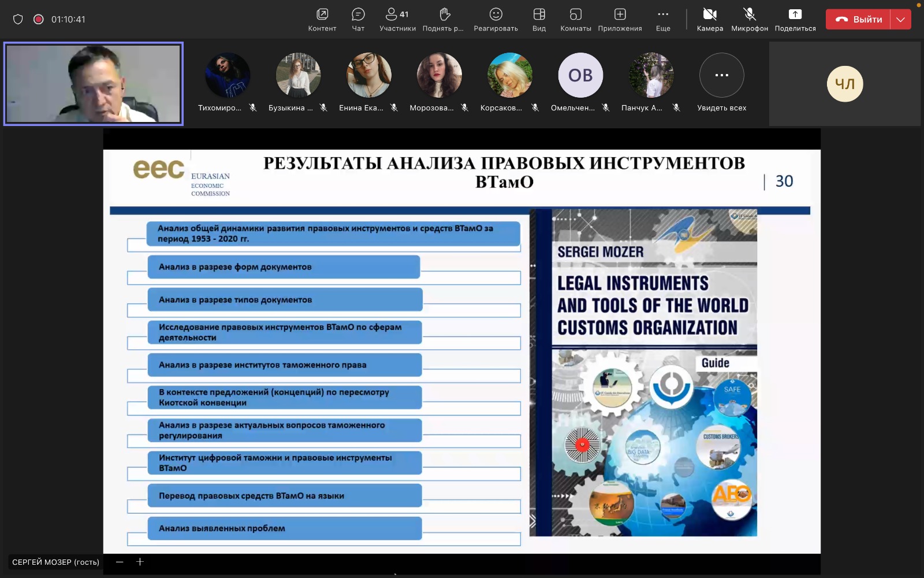Click the shield security icon
The image size is (924, 578).
pyautogui.click(x=18, y=19)
